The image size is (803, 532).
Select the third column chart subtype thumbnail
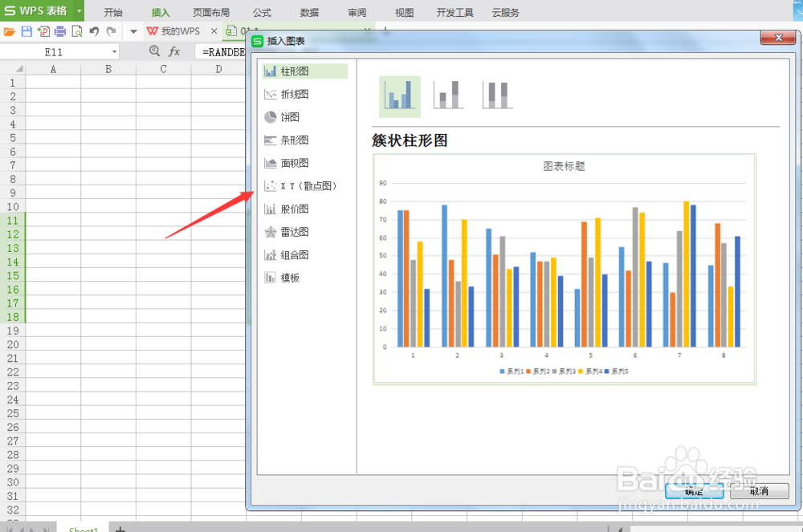click(x=496, y=94)
